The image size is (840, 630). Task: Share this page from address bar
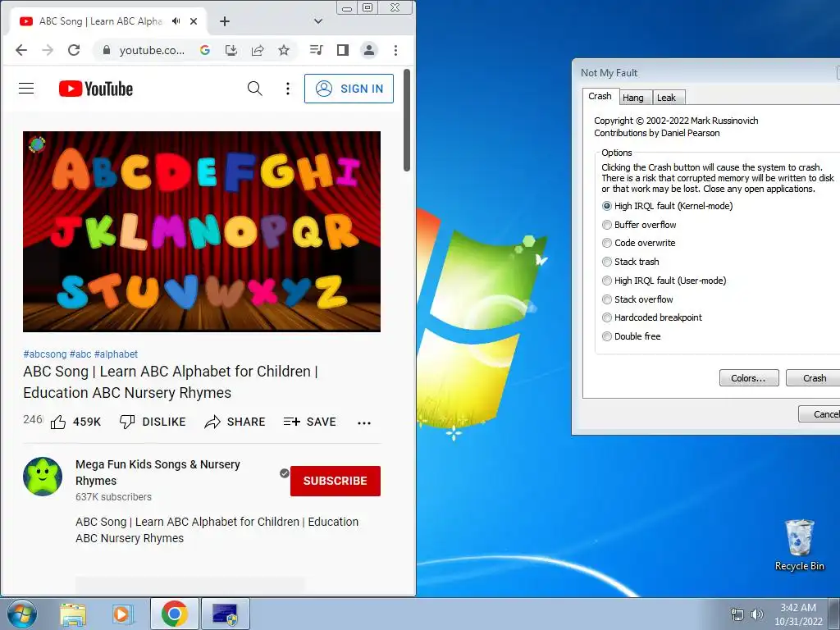[x=258, y=50]
